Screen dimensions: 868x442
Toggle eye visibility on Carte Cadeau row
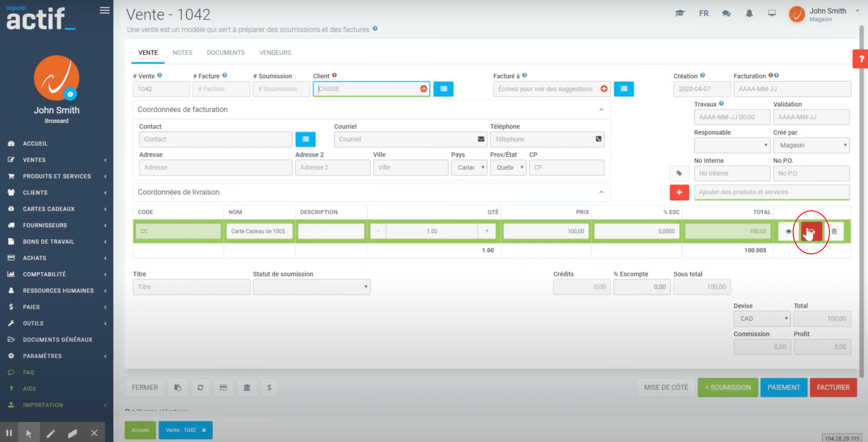(x=788, y=231)
